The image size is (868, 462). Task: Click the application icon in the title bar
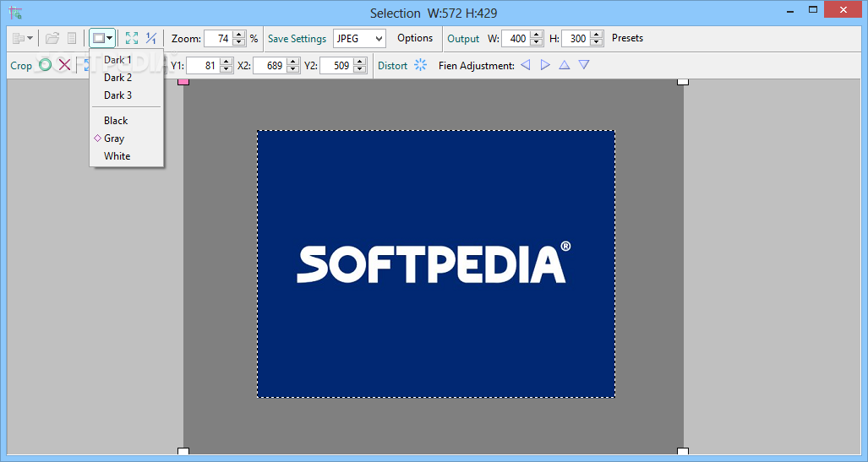pos(15,13)
